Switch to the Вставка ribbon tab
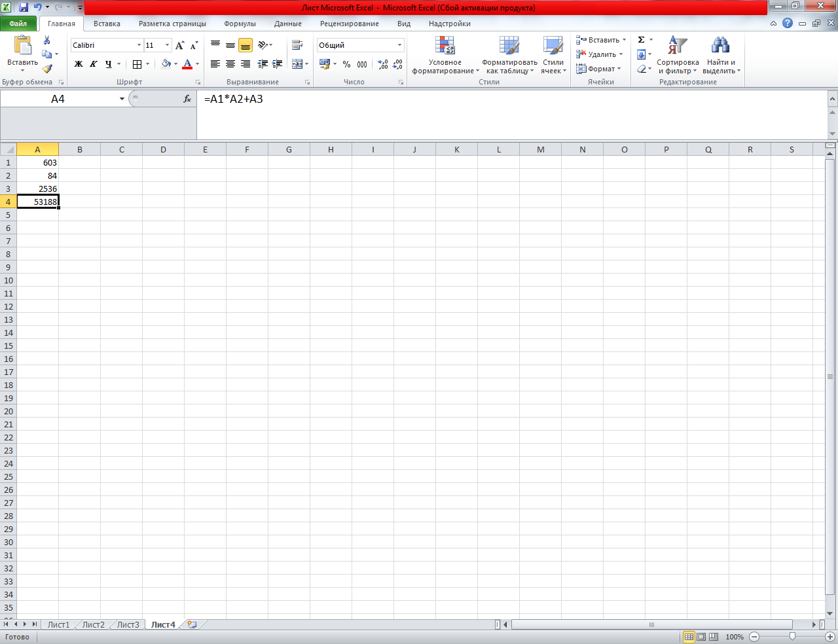The width and height of the screenshot is (838, 644). point(107,24)
